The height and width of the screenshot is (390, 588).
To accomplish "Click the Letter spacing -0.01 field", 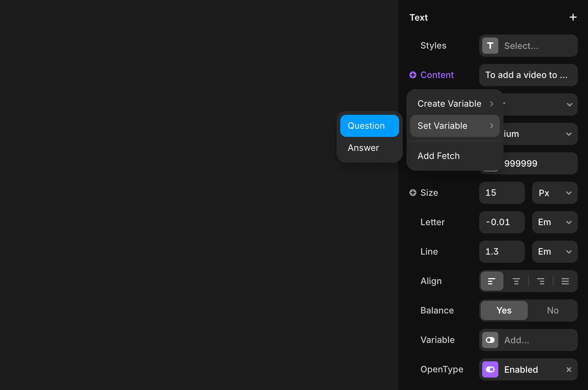I will pyautogui.click(x=502, y=222).
